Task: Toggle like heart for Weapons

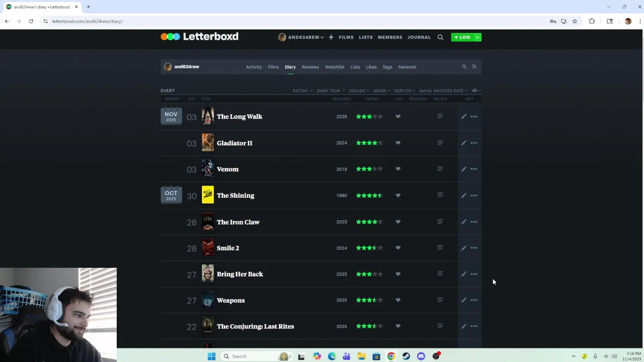Action: [x=398, y=300]
